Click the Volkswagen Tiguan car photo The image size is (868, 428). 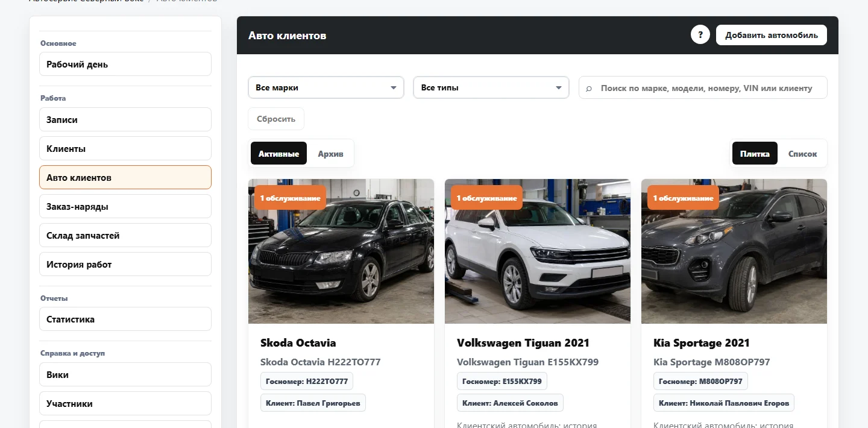538,251
